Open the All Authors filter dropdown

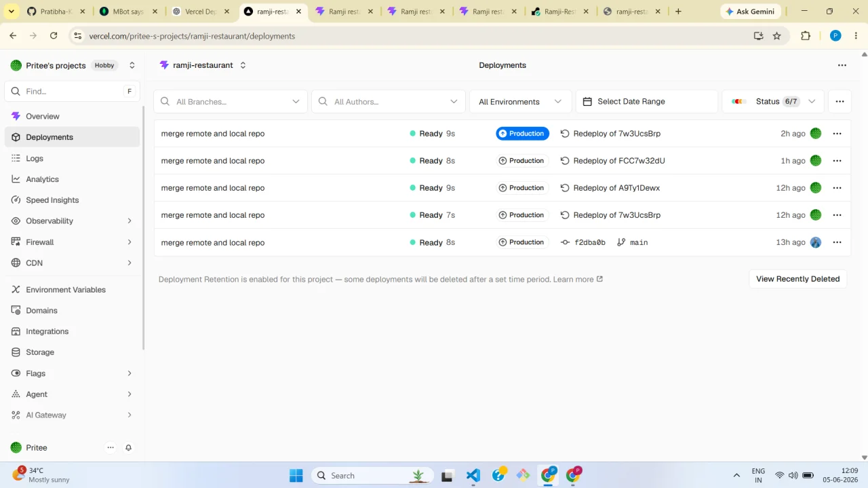tap(389, 102)
